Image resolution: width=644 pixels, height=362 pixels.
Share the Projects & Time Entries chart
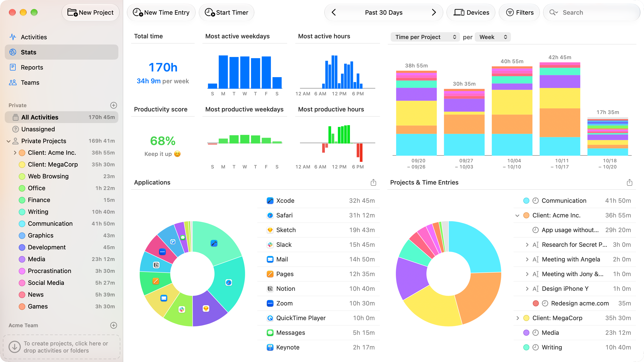(x=630, y=182)
